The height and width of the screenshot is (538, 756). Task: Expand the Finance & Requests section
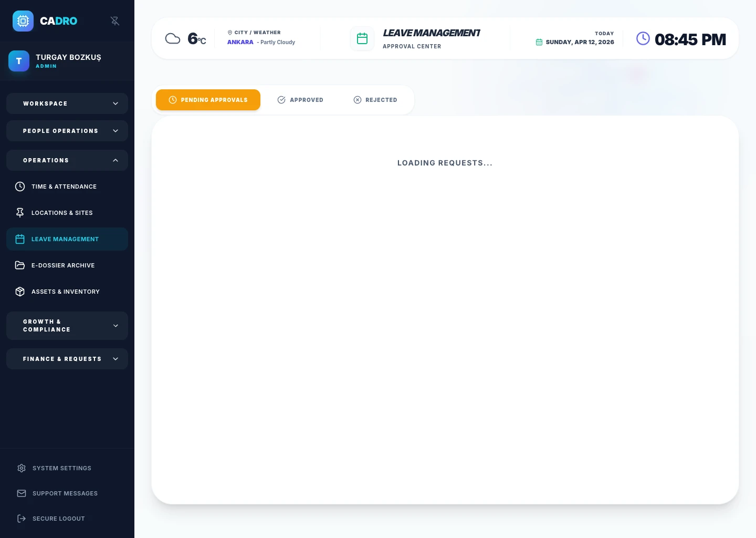(x=67, y=359)
